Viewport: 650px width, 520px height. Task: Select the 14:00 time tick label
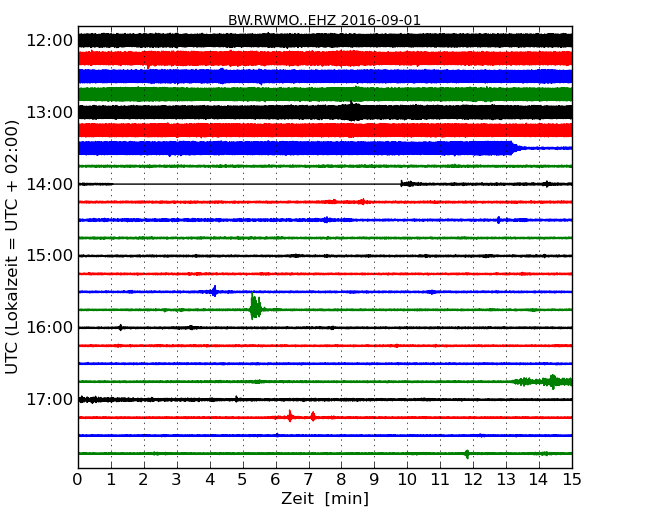pyautogui.click(x=50, y=184)
